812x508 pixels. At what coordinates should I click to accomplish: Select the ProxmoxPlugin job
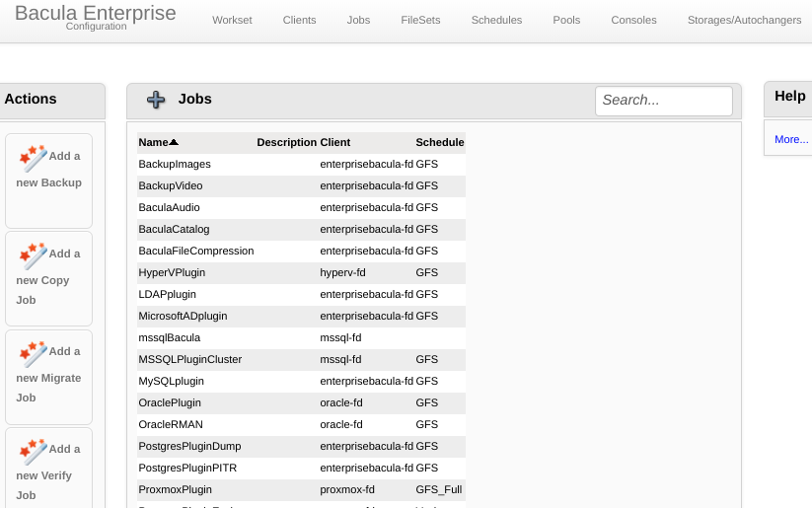coord(175,490)
